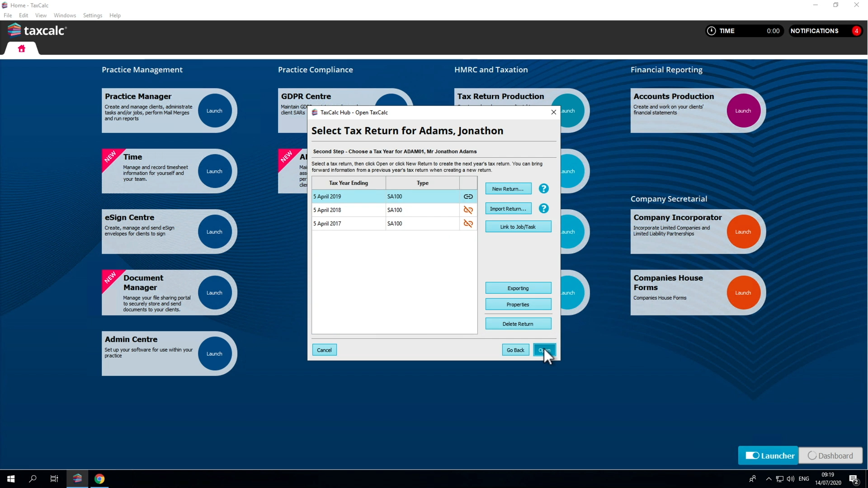Screen dimensions: 868x488
Task: Open the File menu
Action: point(8,15)
